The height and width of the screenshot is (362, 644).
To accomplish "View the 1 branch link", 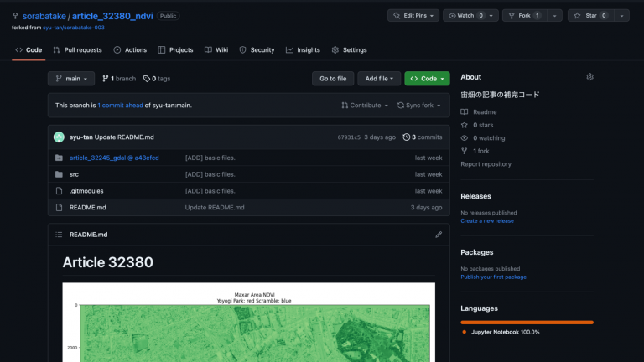I will click(x=119, y=79).
